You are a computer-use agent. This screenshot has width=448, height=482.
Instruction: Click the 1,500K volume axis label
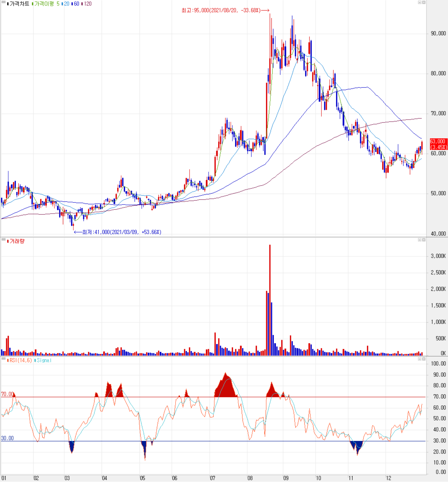tap(438, 306)
